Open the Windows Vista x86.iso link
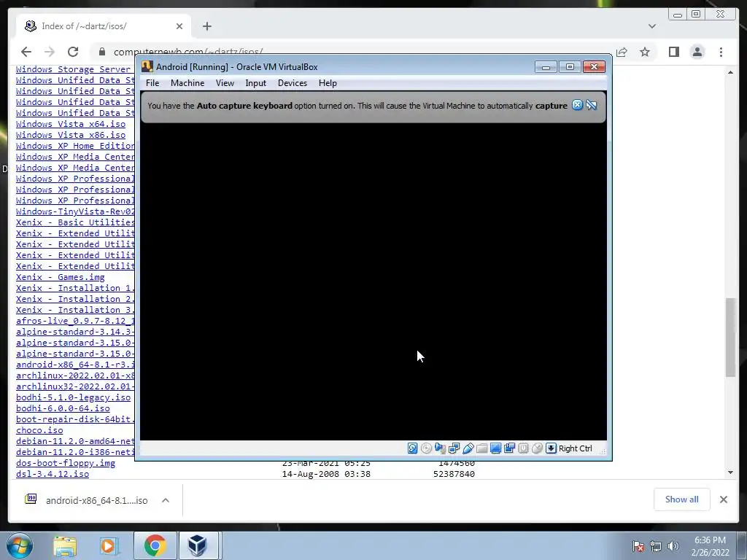The width and height of the screenshot is (747, 560). (x=71, y=135)
